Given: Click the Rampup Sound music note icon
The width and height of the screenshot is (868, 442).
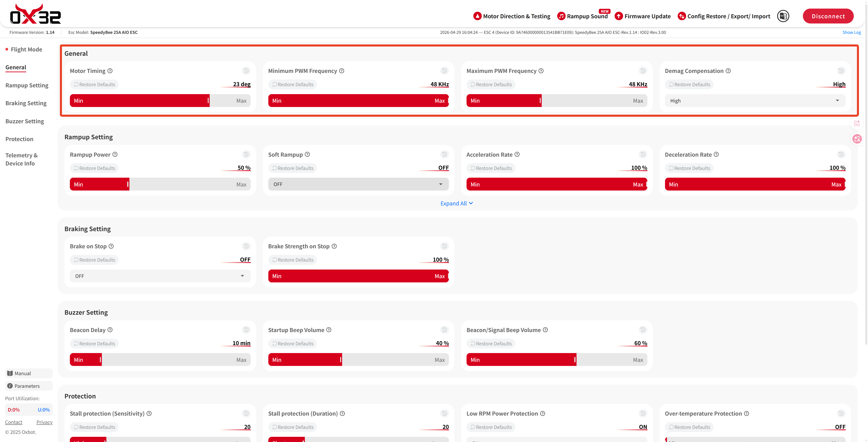Looking at the screenshot, I should click(561, 16).
